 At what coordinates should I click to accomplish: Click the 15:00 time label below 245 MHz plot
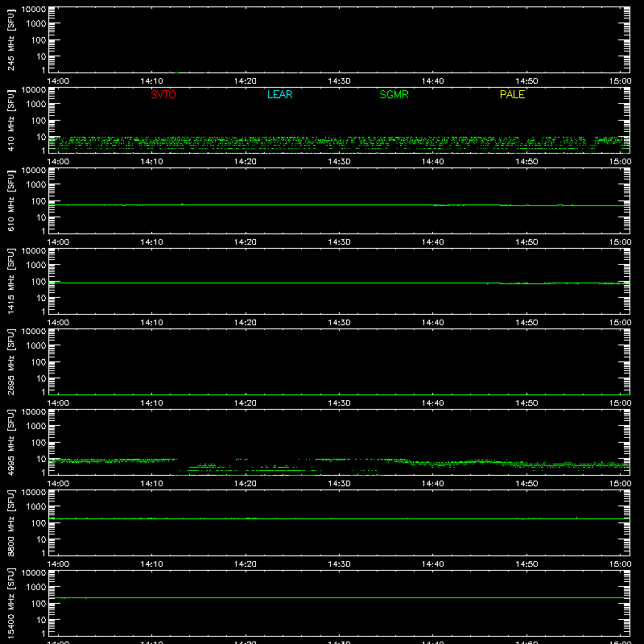pos(620,81)
